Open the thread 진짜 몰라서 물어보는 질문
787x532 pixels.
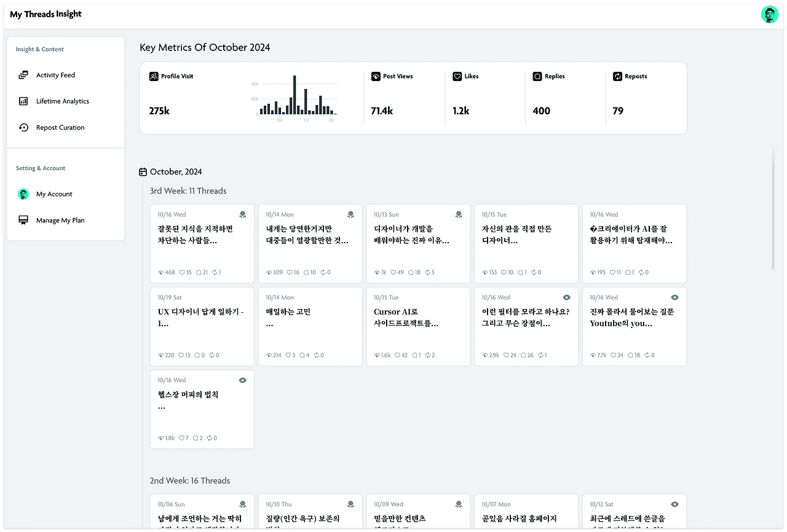(635, 327)
